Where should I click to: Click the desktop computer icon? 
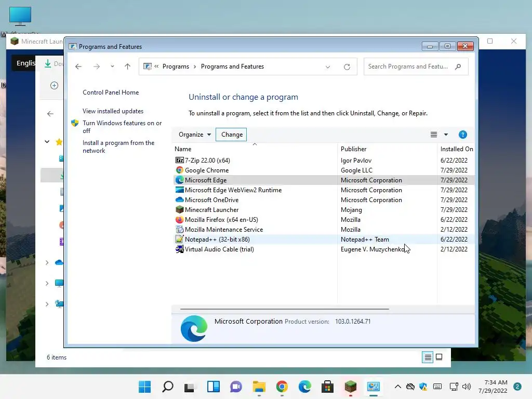20,16
